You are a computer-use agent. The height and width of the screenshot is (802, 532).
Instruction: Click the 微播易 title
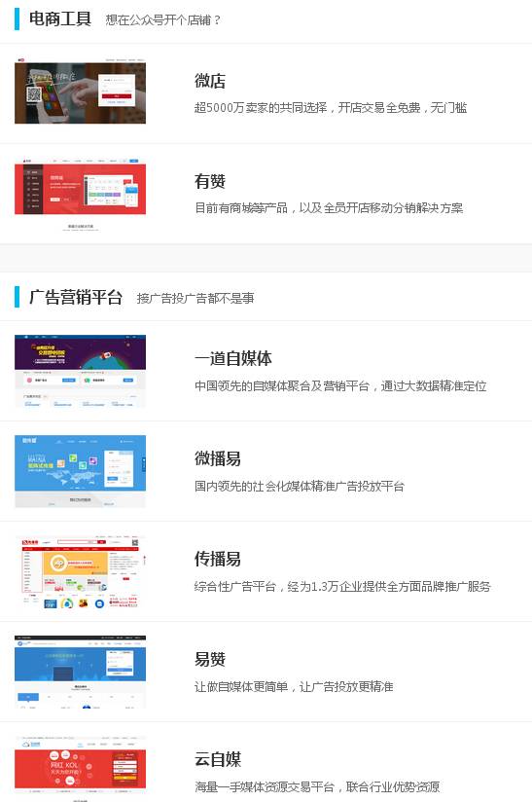pos(217,458)
